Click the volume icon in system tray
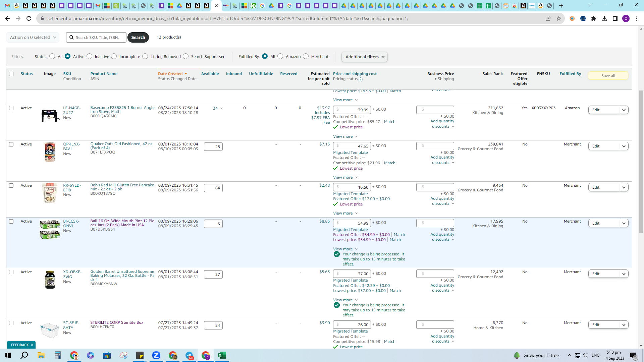Image resolution: width=644 pixels, height=362 pixels. coord(586,355)
